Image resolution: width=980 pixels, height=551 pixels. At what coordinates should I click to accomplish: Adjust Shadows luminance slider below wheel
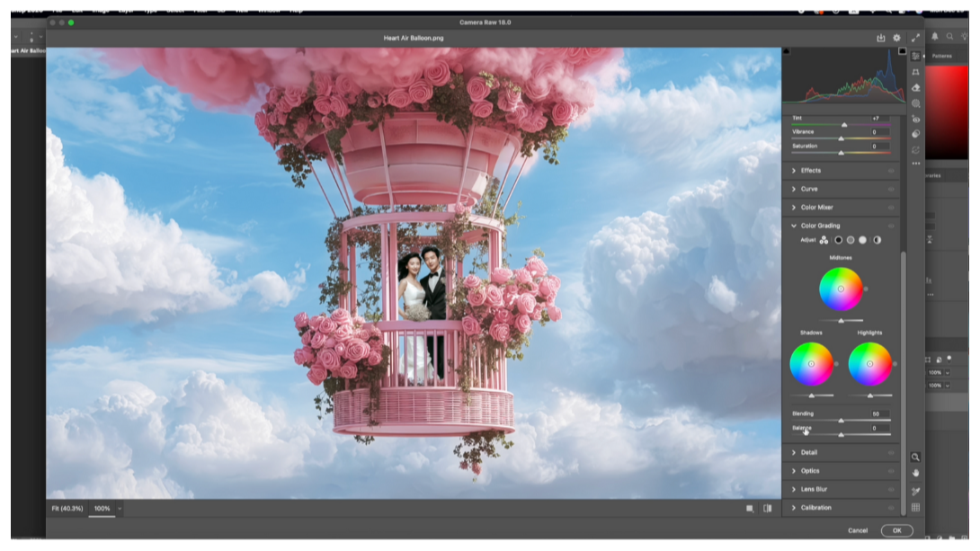click(x=812, y=395)
